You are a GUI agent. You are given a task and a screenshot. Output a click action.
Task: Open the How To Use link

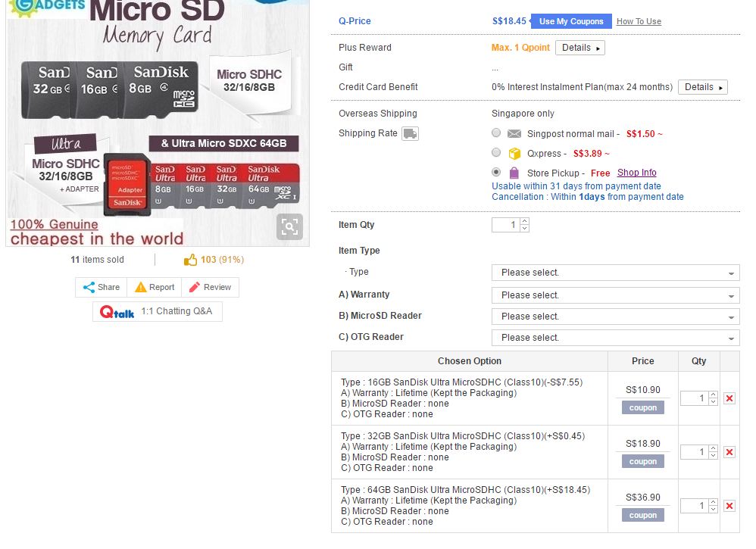pos(639,21)
